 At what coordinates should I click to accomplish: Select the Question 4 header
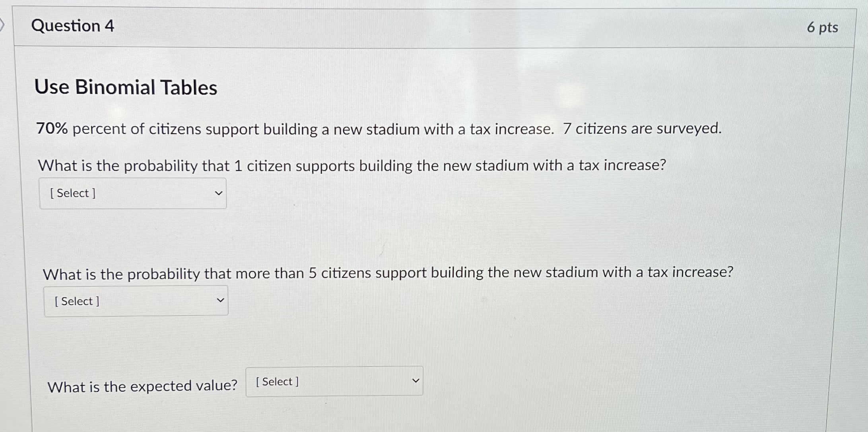pos(74,27)
